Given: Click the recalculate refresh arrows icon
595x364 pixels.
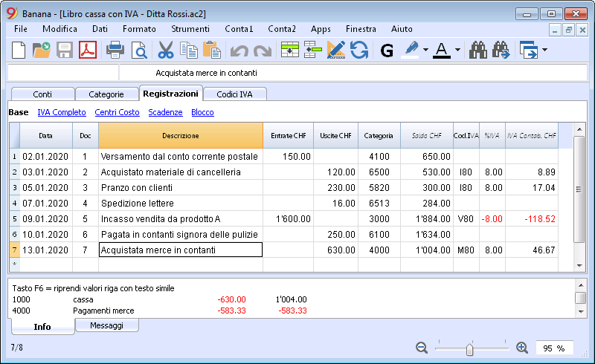Looking at the screenshot, I should (359, 50).
